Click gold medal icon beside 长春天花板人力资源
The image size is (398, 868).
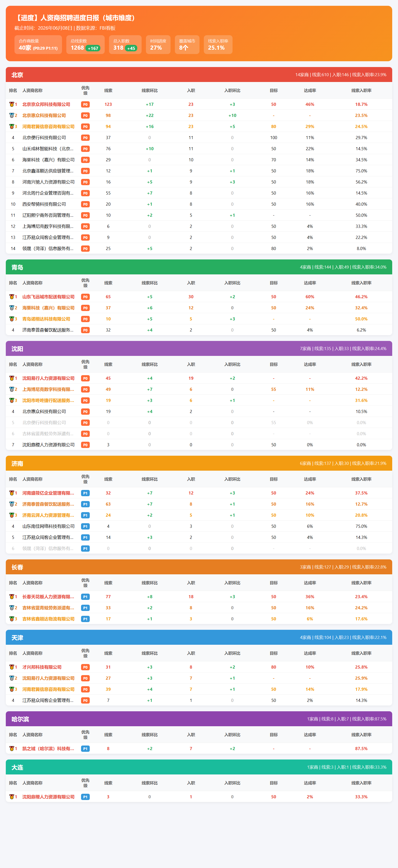tap(12, 597)
